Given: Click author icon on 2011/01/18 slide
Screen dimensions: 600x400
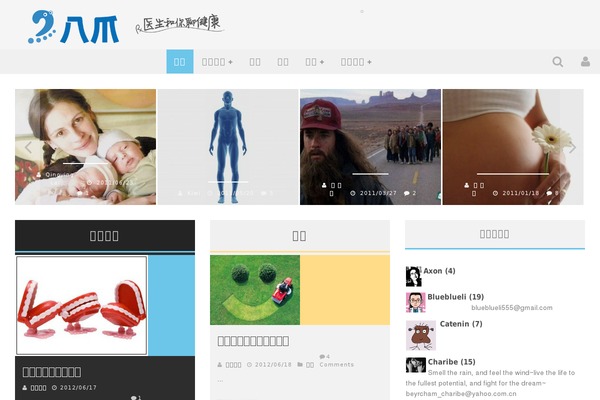Looking at the screenshot, I should [466, 185].
